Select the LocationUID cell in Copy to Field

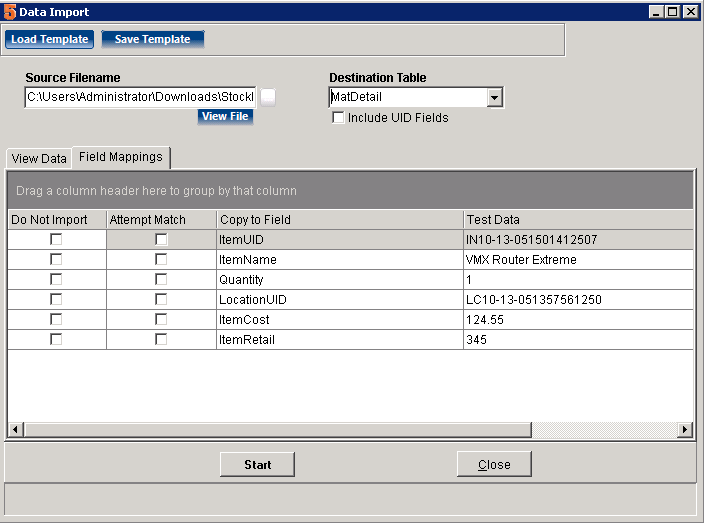(340, 299)
